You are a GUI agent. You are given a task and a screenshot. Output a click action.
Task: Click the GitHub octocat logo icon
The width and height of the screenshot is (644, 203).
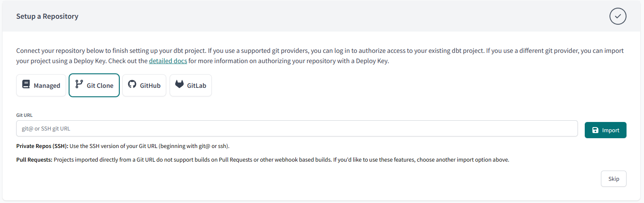132,84
